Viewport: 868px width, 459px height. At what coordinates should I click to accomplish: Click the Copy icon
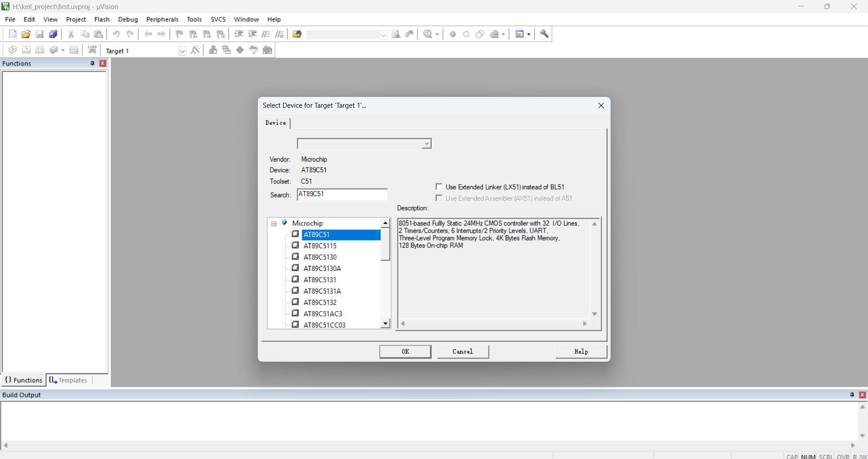coord(85,34)
